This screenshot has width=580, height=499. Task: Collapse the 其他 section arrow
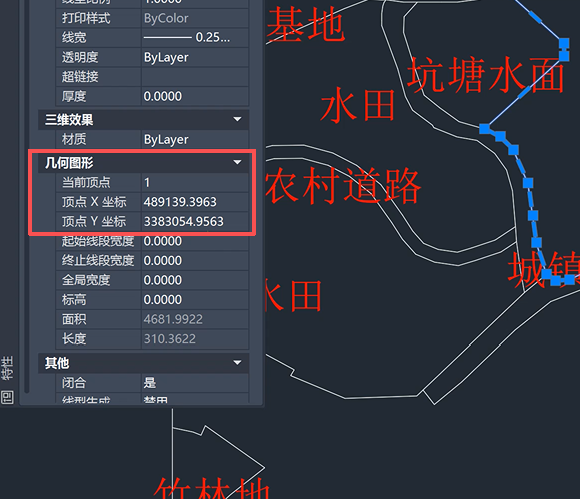[237, 363]
